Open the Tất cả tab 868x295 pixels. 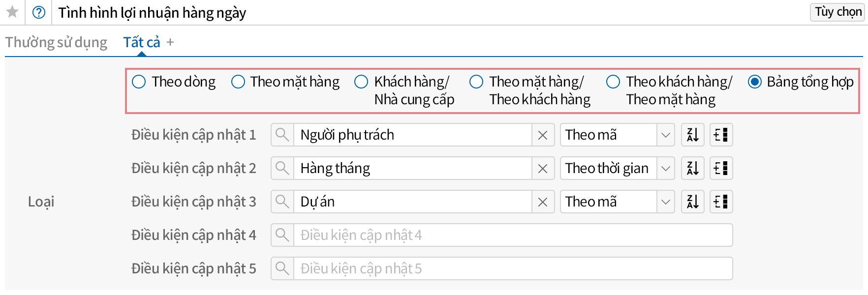coord(142,42)
